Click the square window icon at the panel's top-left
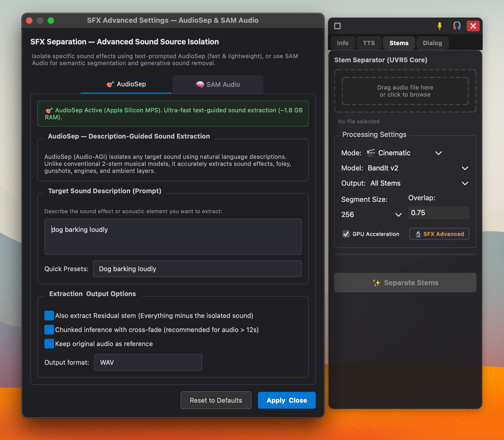The image size is (504, 440). pos(337,26)
